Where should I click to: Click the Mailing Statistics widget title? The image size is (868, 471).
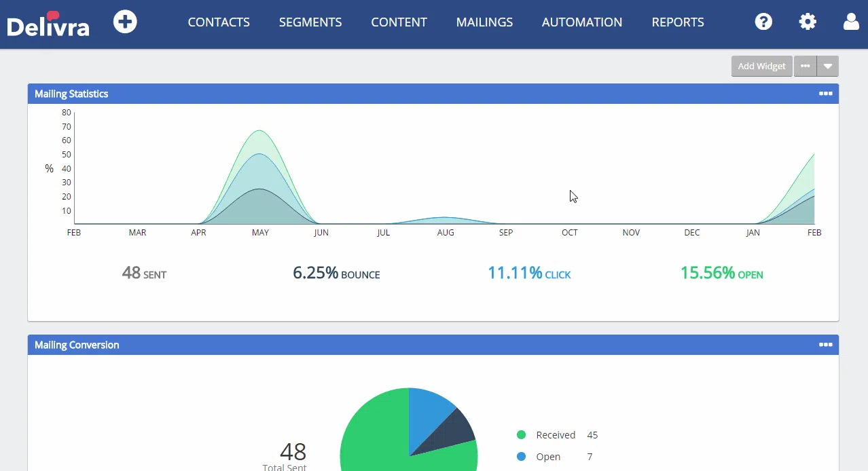pyautogui.click(x=71, y=94)
